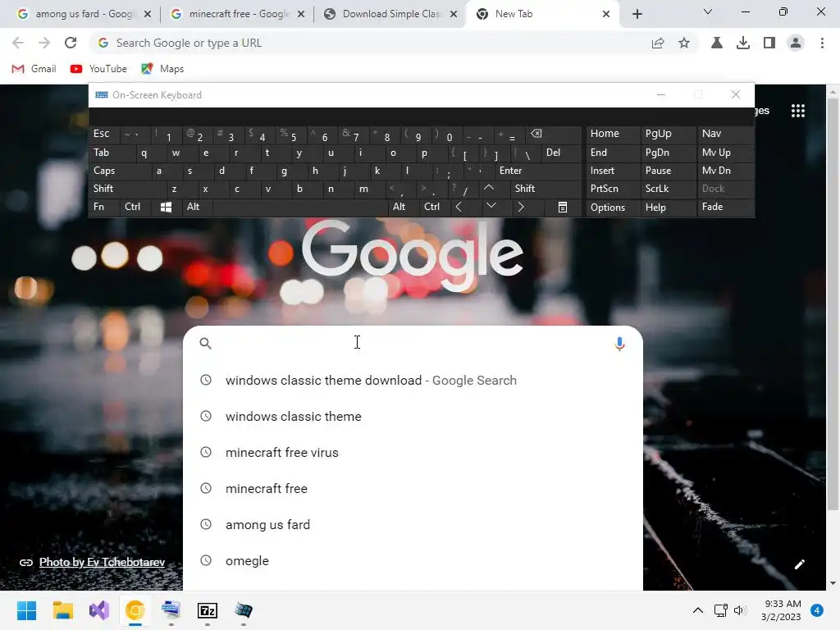Click the backspace key on On-Screen Keyboard
The width and height of the screenshot is (840, 630).
(x=554, y=134)
